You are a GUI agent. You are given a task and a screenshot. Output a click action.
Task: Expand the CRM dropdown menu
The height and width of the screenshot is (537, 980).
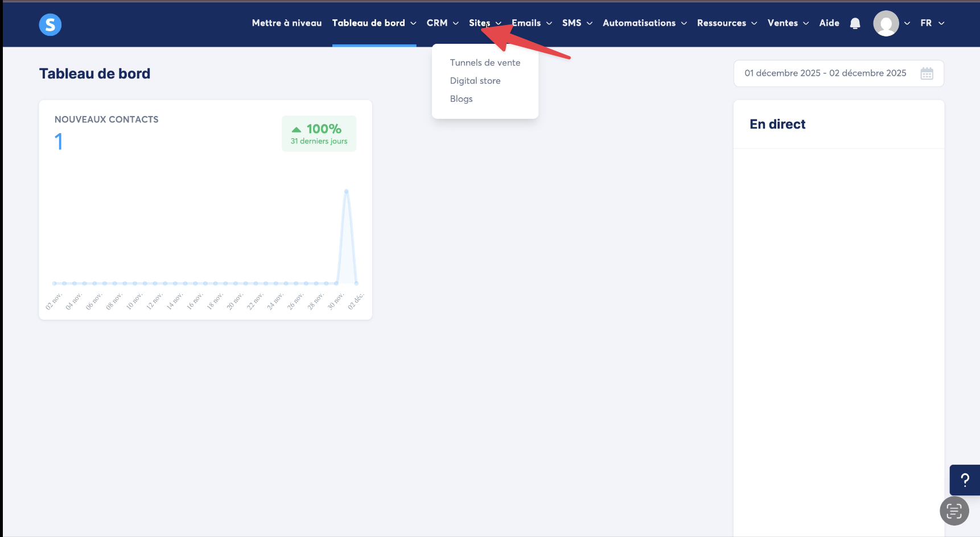[x=443, y=23]
